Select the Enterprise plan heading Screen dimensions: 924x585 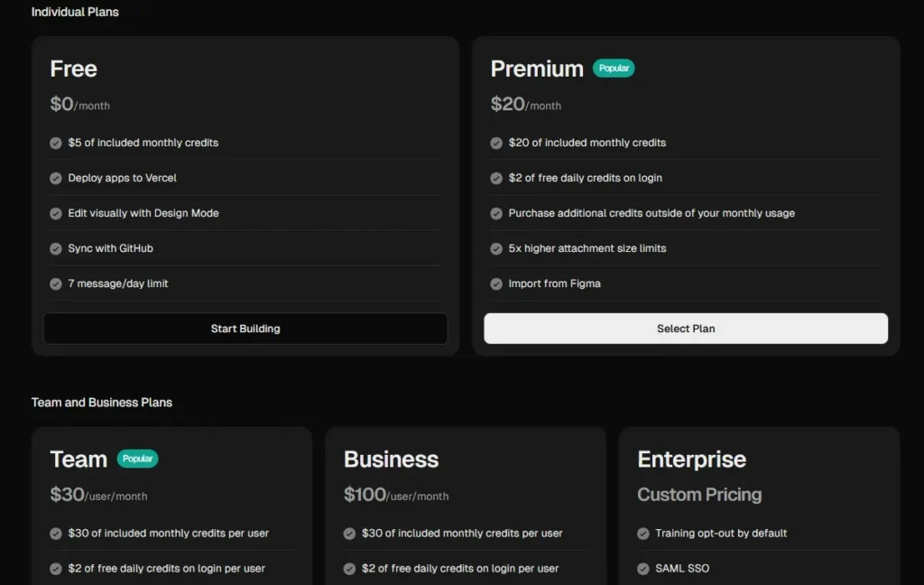coord(691,460)
